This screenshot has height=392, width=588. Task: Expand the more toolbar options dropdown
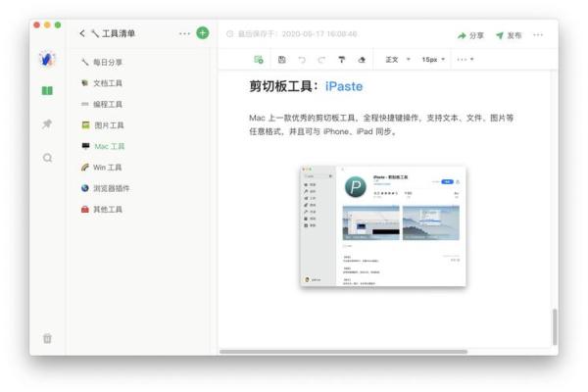coord(465,60)
